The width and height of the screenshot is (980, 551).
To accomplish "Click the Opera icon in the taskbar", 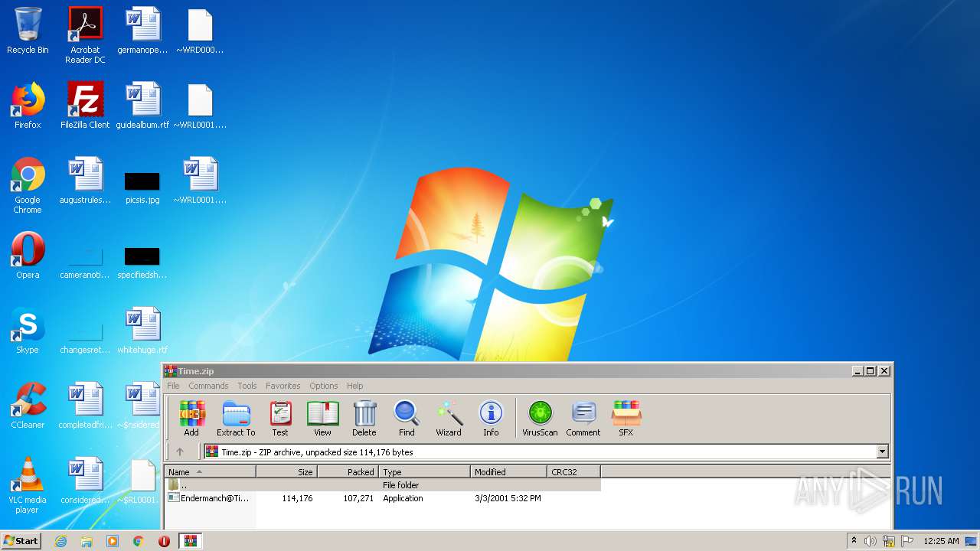I will click(x=164, y=541).
